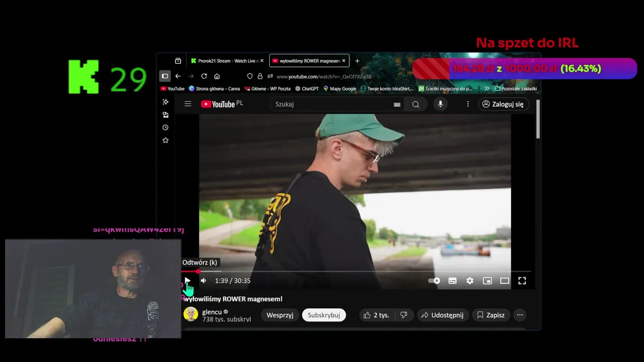Open the Ścieżki muzyczne bookmark
This screenshot has height=362, width=644.
pyautogui.click(x=445, y=88)
